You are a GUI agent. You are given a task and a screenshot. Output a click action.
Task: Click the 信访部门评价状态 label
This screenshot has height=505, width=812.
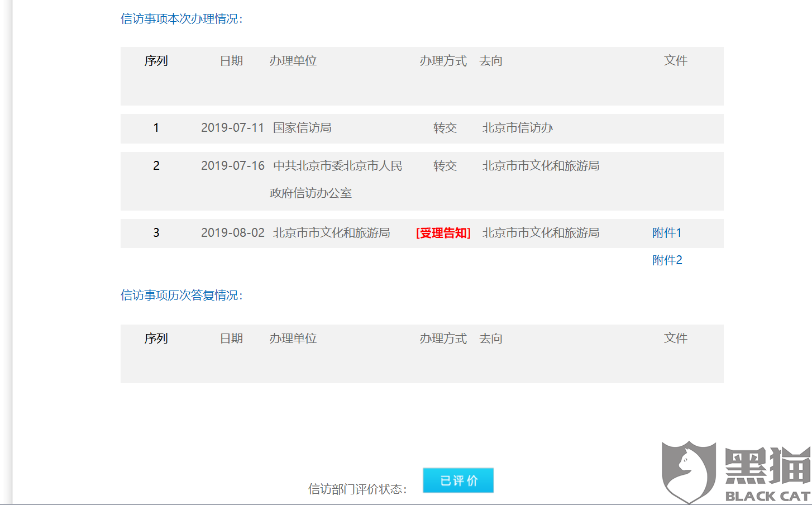[x=357, y=489]
